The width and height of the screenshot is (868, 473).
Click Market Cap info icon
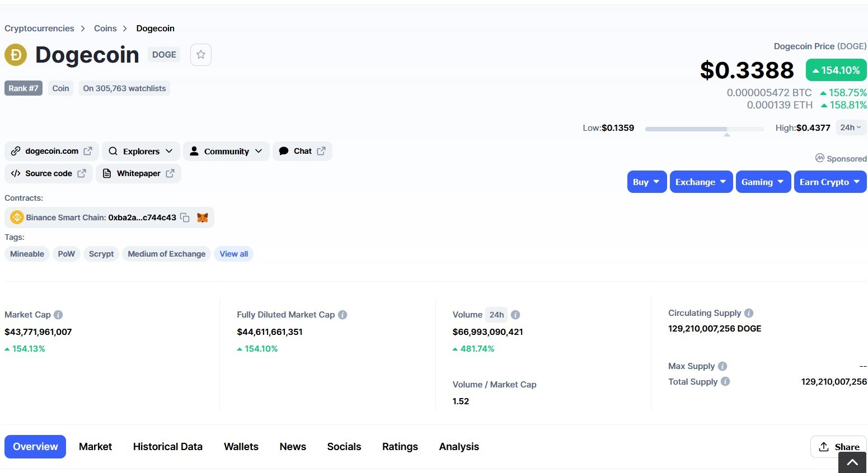point(58,315)
